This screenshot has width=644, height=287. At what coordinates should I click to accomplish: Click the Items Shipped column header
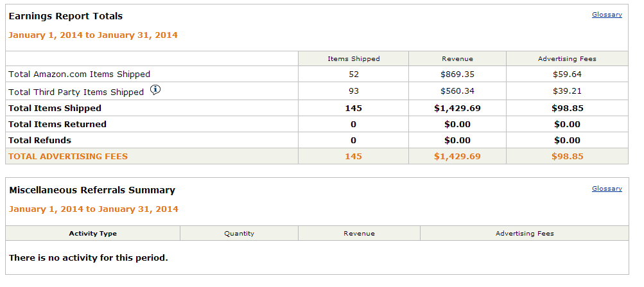pyautogui.click(x=354, y=58)
